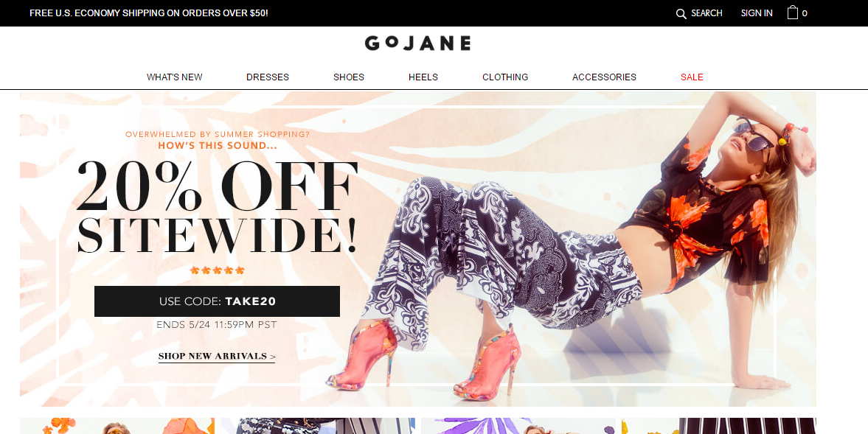Click the 20% OFF SITEWIDE headline
The height and width of the screenshot is (434, 868).
point(217,207)
